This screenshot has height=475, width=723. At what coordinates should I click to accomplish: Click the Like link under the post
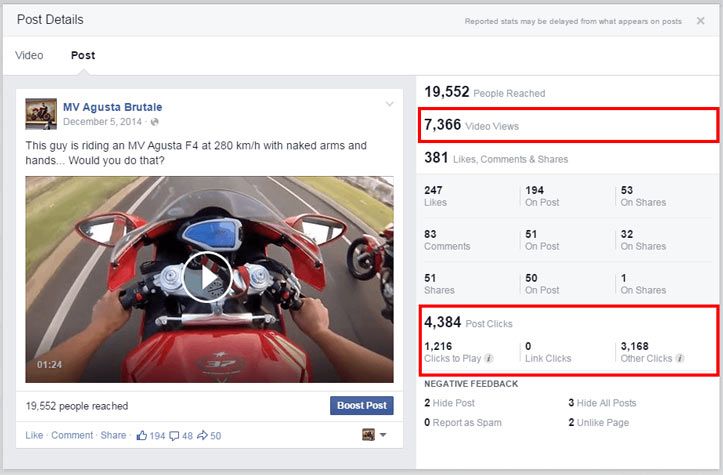pyautogui.click(x=34, y=436)
